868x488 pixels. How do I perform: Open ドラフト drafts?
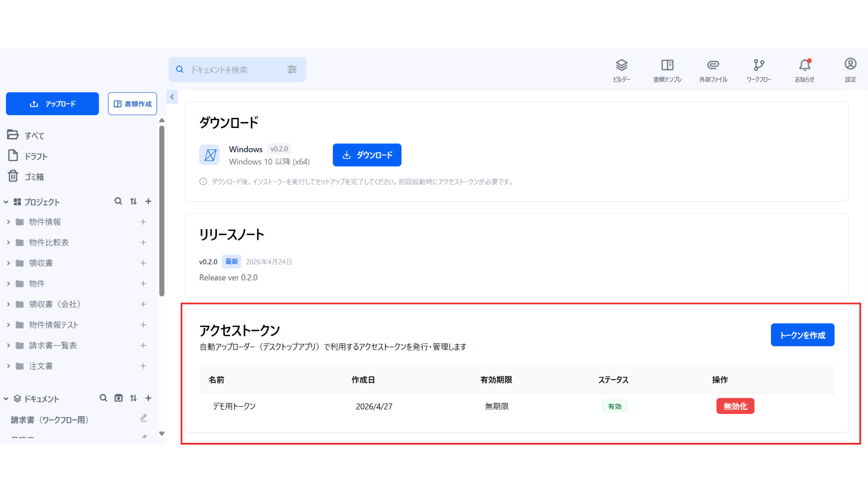[x=28, y=156]
